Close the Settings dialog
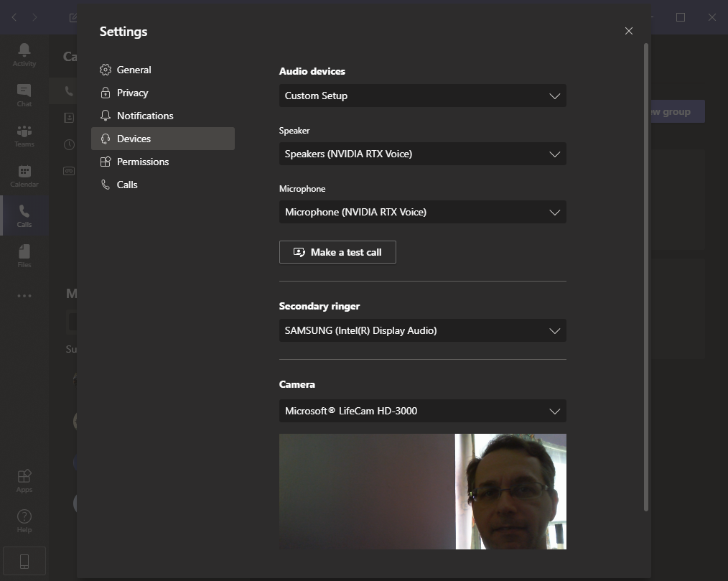Image resolution: width=728 pixels, height=581 pixels. (x=629, y=31)
